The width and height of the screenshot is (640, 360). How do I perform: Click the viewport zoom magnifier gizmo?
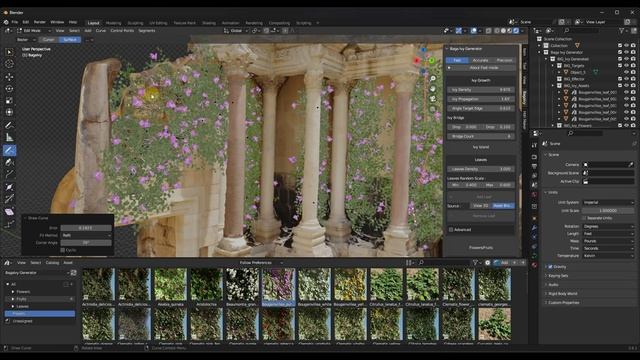(x=433, y=78)
